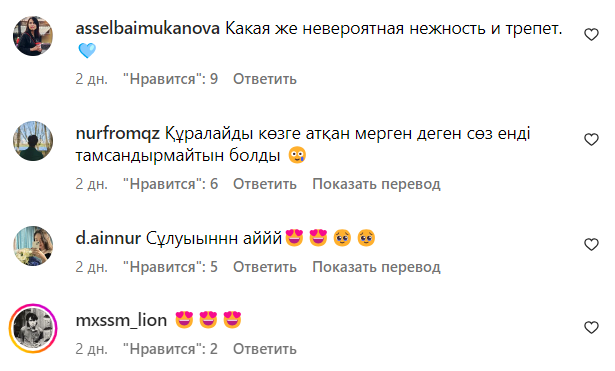Viewport: 615px width, 371px height.
Task: View the 6 likes on nurfromqz's comment
Action: coord(171,184)
